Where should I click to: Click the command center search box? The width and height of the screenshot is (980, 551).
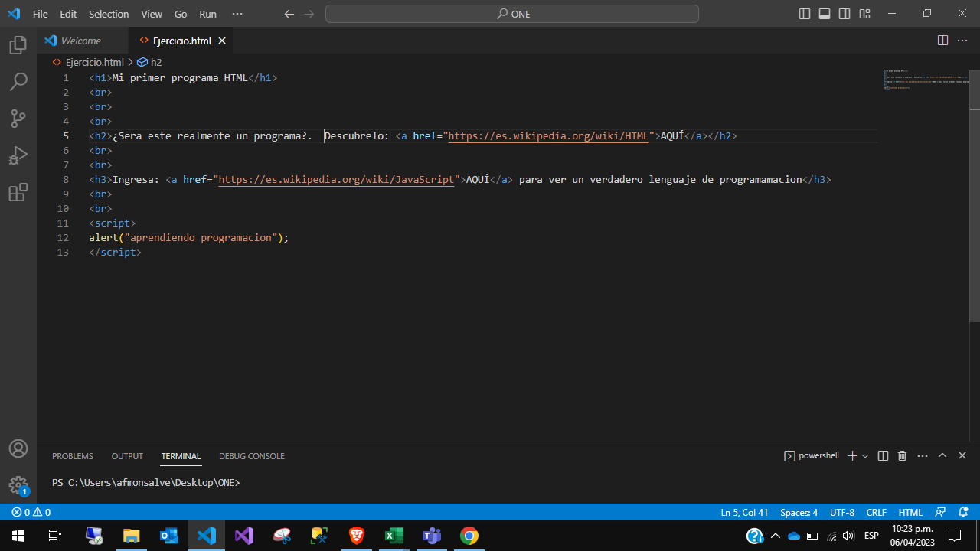pos(512,14)
